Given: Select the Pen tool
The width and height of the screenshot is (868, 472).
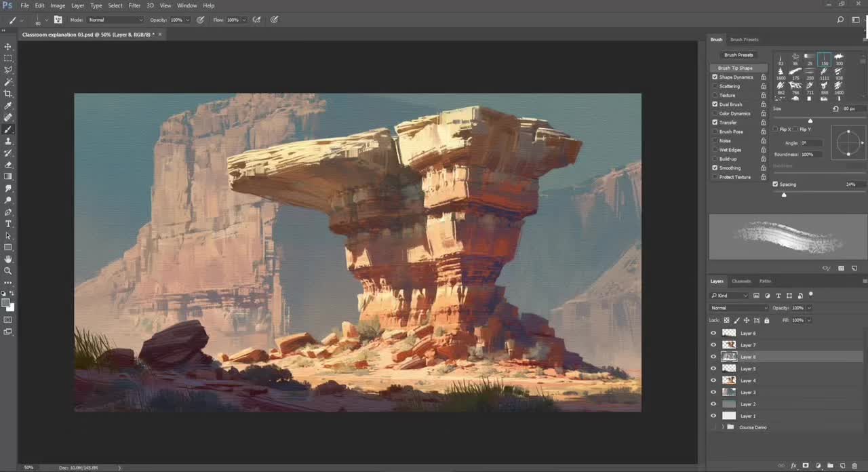Looking at the screenshot, I should click(8, 212).
